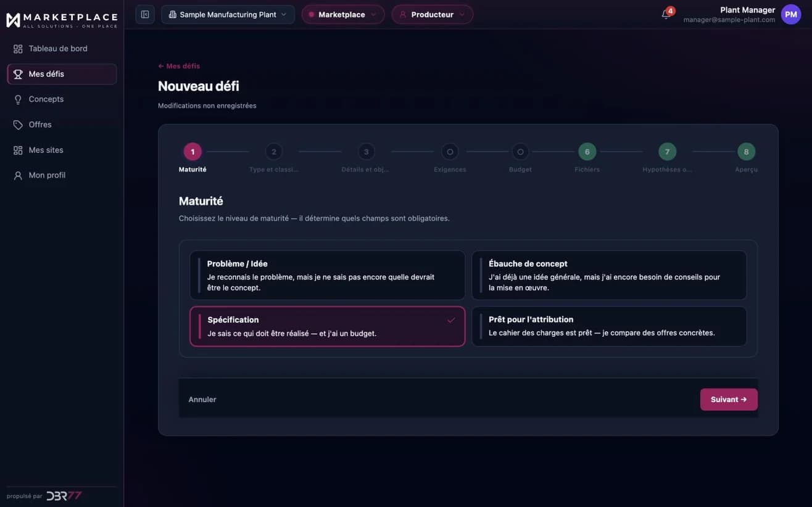Choose Prêt pour l'attribution option
The height and width of the screenshot is (507, 812).
pos(609,326)
